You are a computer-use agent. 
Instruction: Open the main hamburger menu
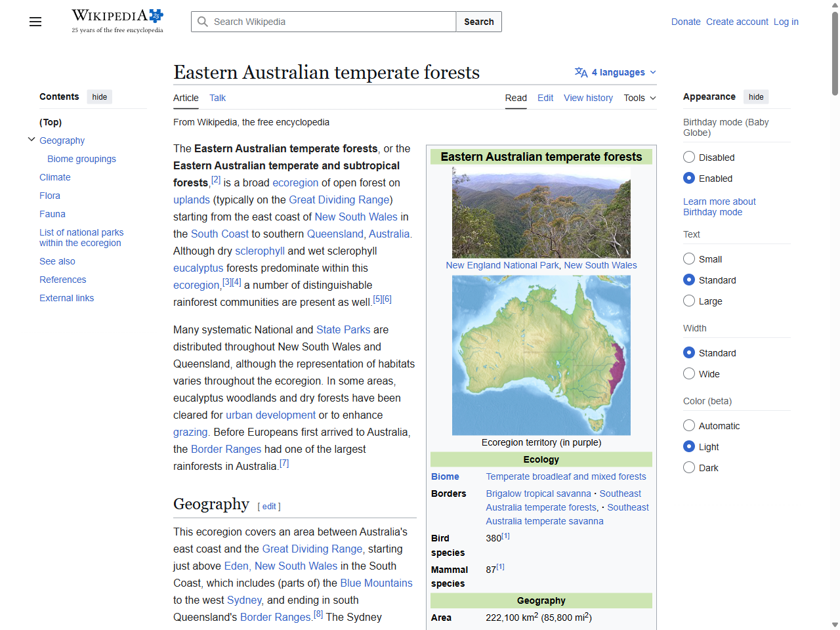(35, 22)
